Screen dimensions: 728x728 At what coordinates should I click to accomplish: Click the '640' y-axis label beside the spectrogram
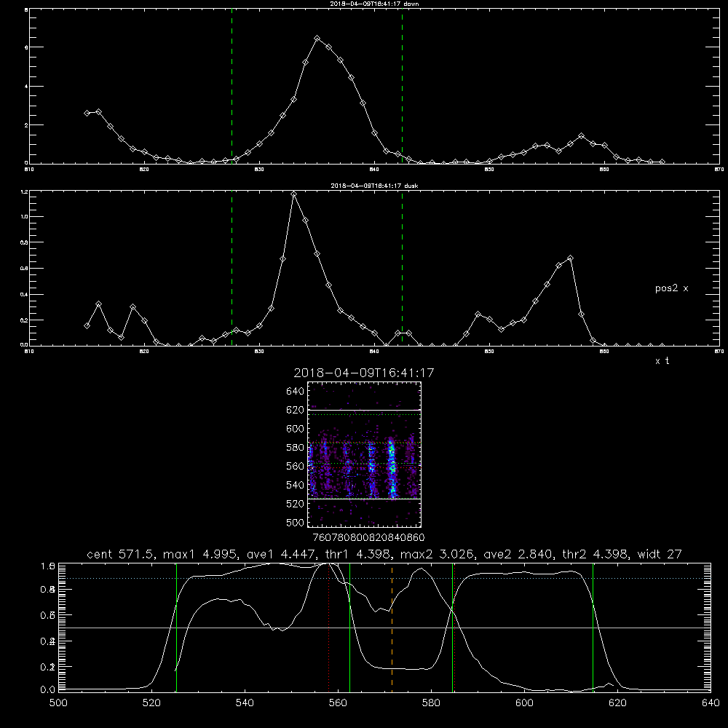pyautogui.click(x=296, y=392)
